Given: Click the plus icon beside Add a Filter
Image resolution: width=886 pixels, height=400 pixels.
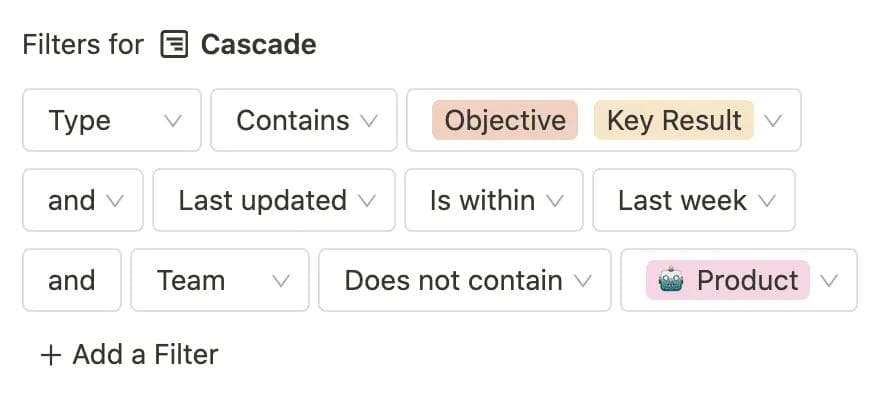Looking at the screenshot, I should [50, 354].
